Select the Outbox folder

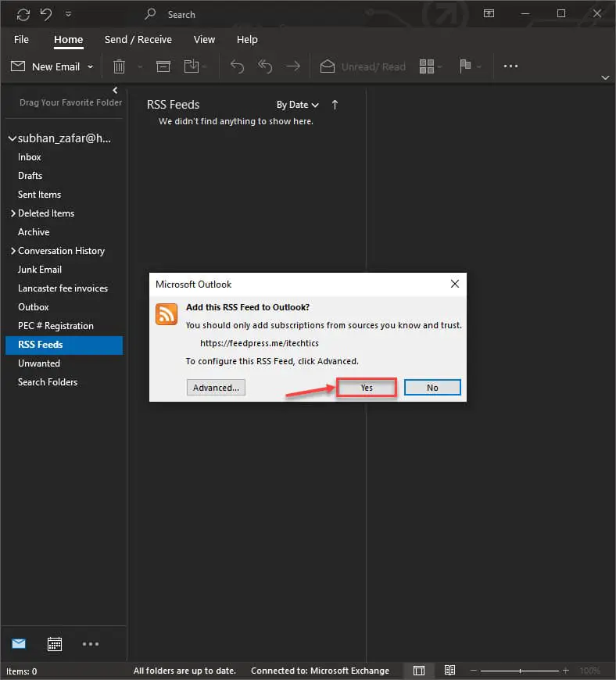tap(34, 307)
